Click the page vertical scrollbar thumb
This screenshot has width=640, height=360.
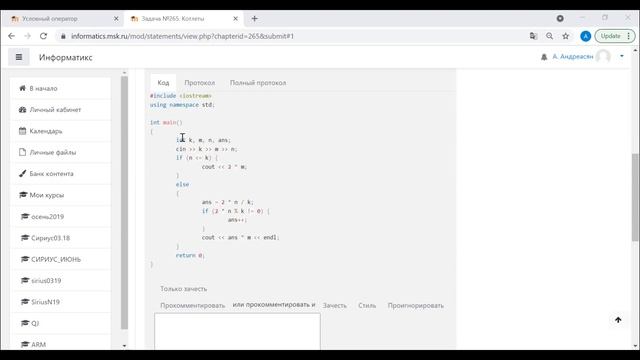tap(635, 197)
